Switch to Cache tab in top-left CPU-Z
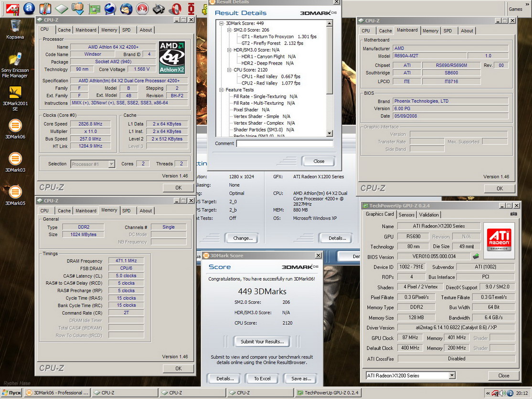Viewport: 532px width, 399px height. click(64, 30)
